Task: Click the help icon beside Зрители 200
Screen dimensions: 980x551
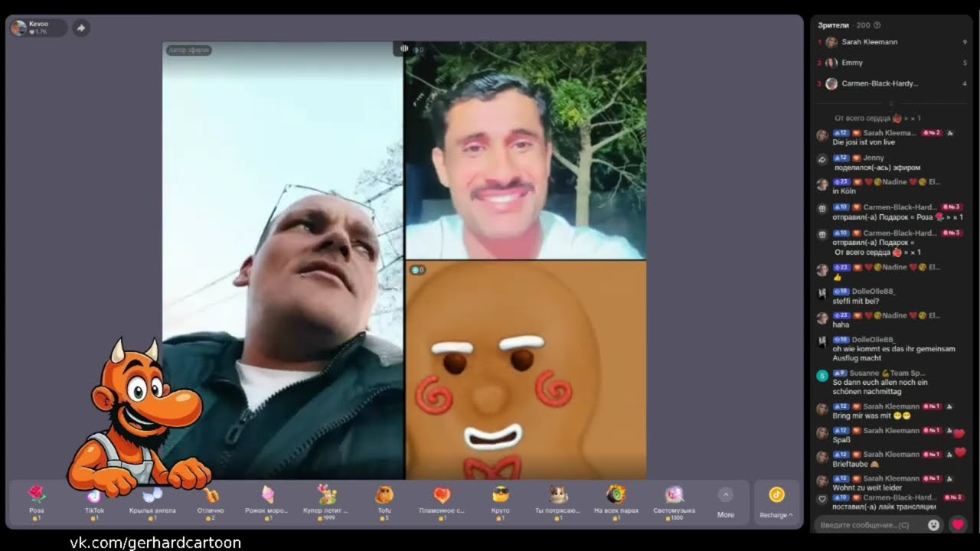Action: point(877,25)
